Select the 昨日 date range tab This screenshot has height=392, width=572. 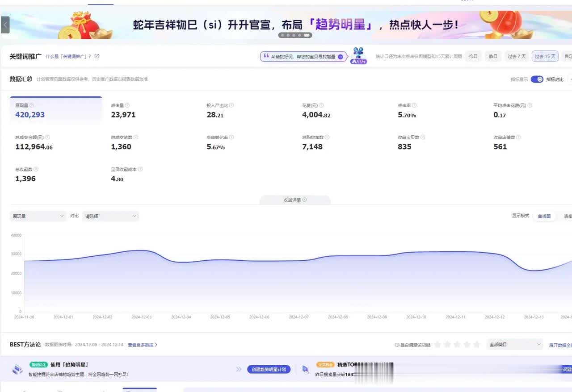click(493, 56)
